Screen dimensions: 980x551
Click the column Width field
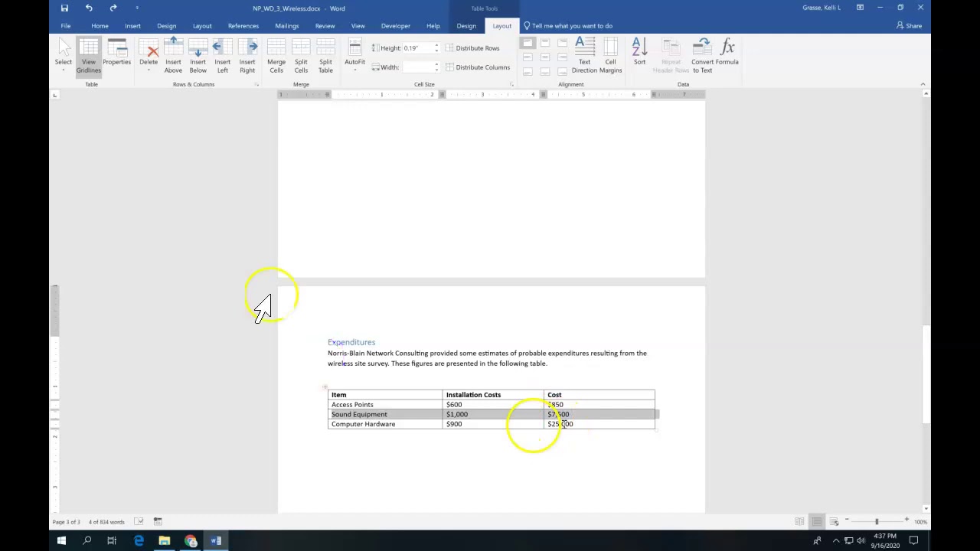coord(417,67)
